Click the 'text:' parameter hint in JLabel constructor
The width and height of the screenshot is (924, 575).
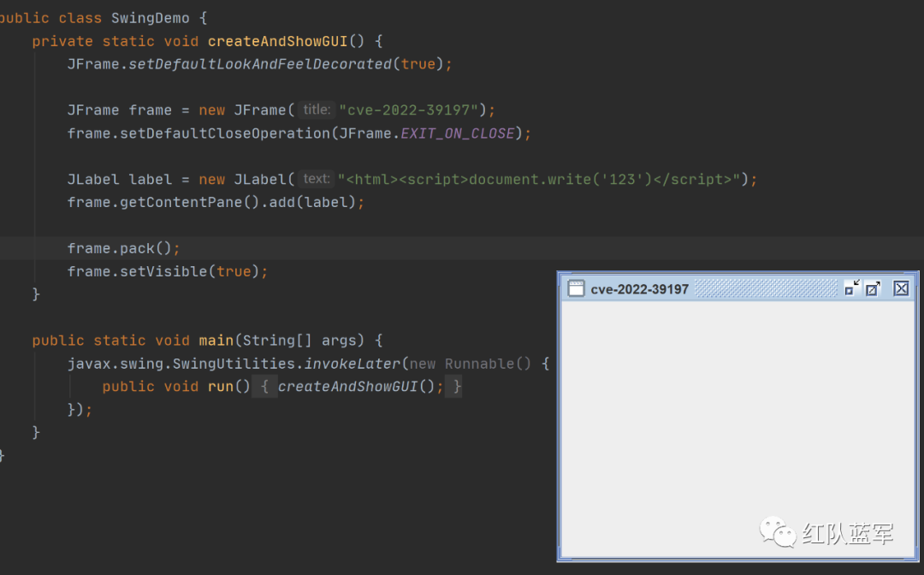point(316,179)
